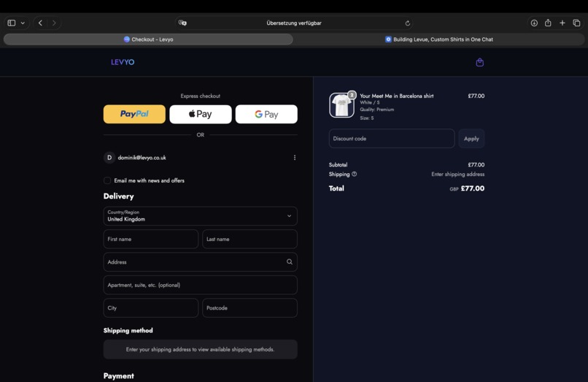Apply the discount code with the Apply button

[471, 138]
